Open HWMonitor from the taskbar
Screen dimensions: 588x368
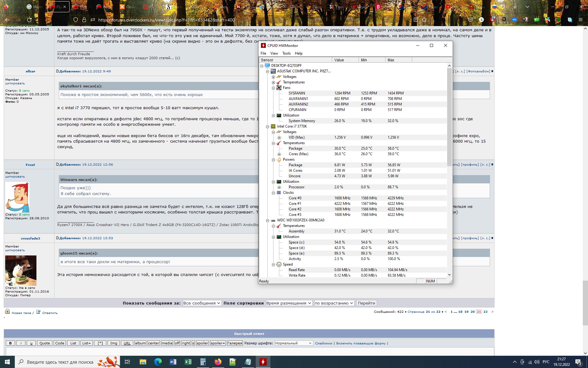(x=263, y=362)
